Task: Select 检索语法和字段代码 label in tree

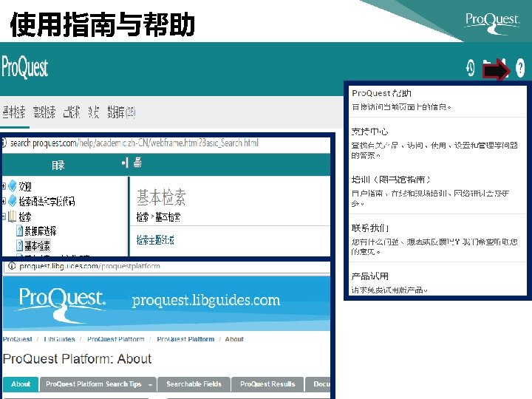Action: pos(47,201)
